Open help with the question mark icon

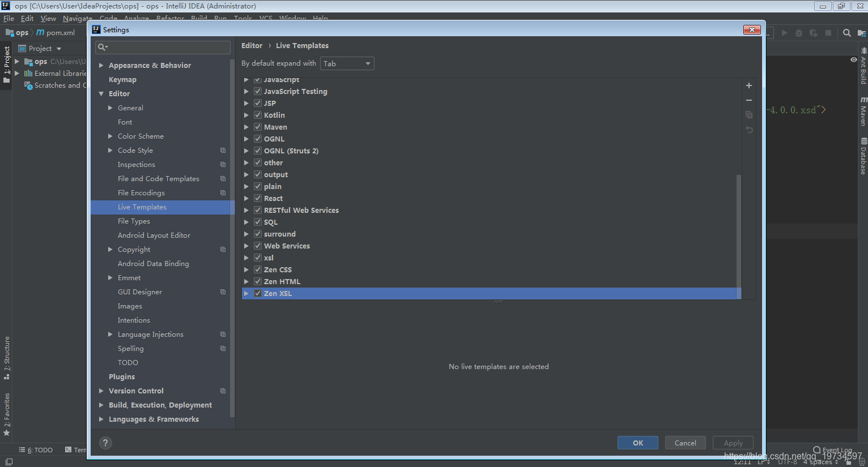coord(105,443)
